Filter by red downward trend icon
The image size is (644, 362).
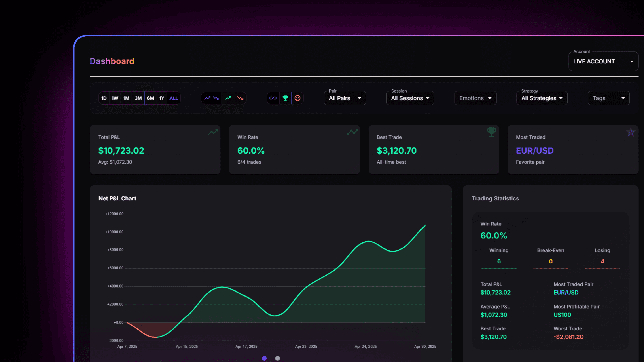(240, 98)
